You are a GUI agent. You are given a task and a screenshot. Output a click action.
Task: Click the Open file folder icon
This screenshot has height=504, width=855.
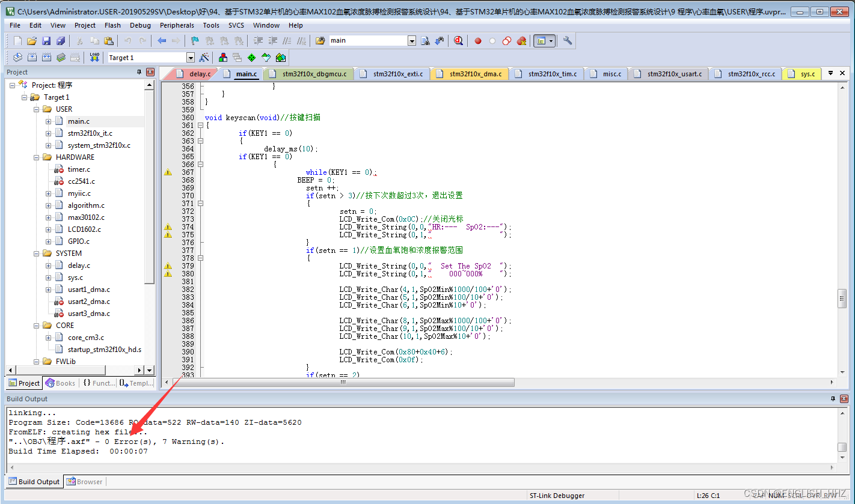click(x=32, y=41)
